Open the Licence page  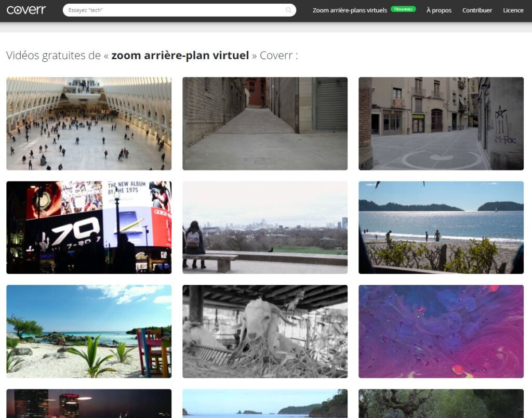pyautogui.click(x=513, y=10)
